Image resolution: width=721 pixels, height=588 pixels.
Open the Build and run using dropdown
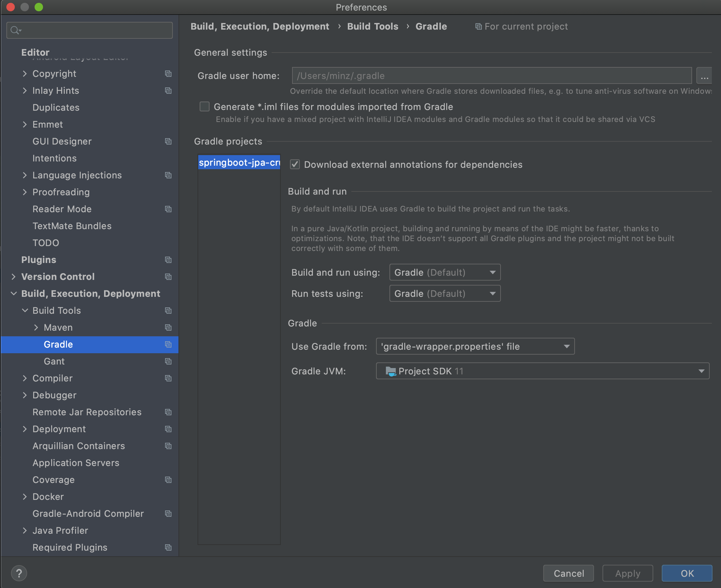coord(444,272)
